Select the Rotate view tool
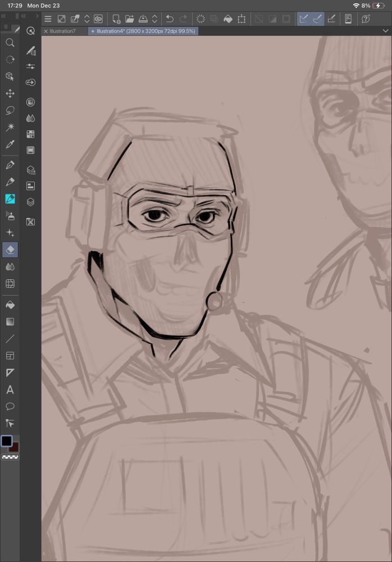 point(10,60)
